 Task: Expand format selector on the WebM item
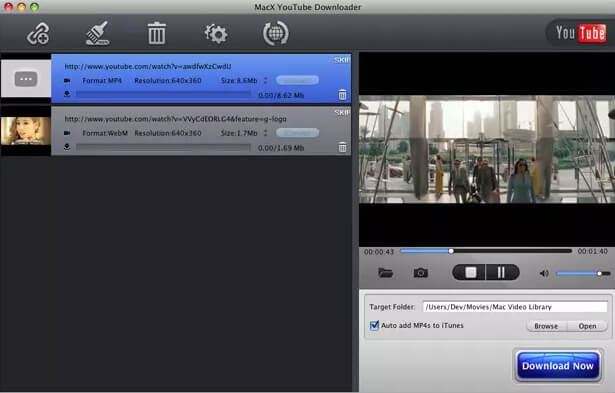[x=266, y=133]
